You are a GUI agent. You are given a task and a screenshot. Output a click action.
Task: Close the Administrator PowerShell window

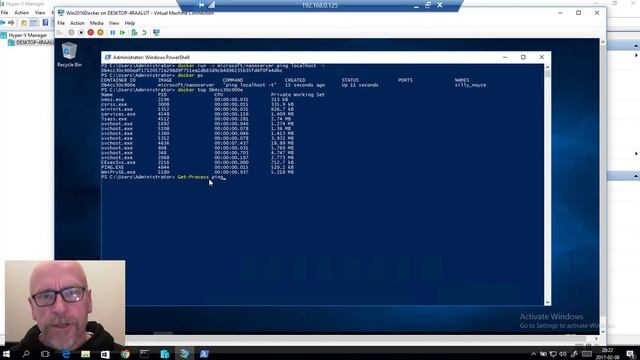point(542,57)
